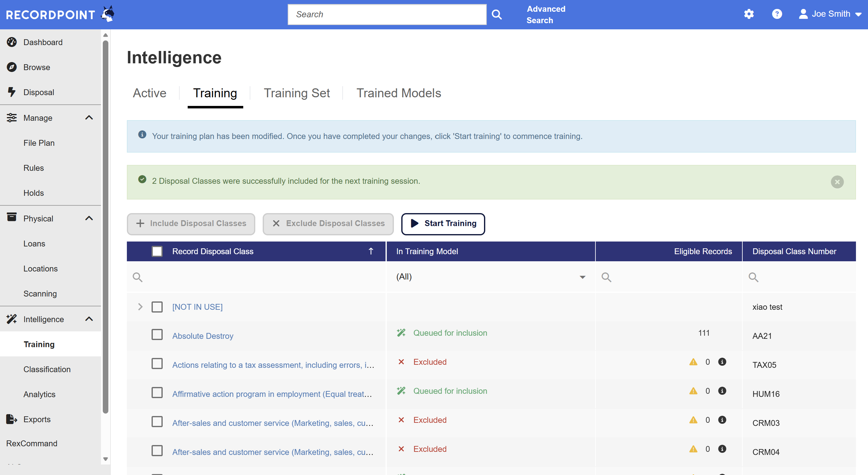Toggle select-all checkbox in table header

[x=157, y=251]
